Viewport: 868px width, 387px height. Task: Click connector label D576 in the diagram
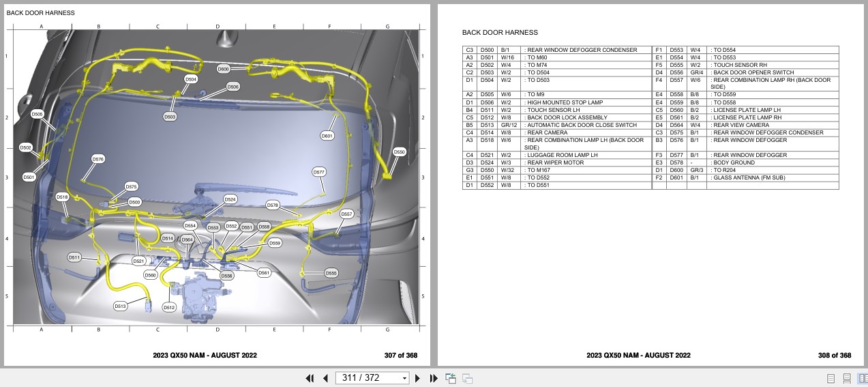98,159
